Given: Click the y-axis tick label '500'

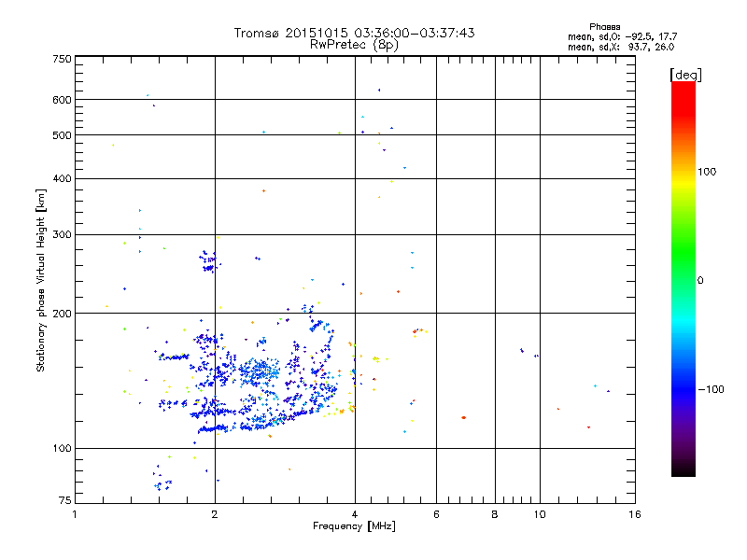Looking at the screenshot, I should [63, 135].
